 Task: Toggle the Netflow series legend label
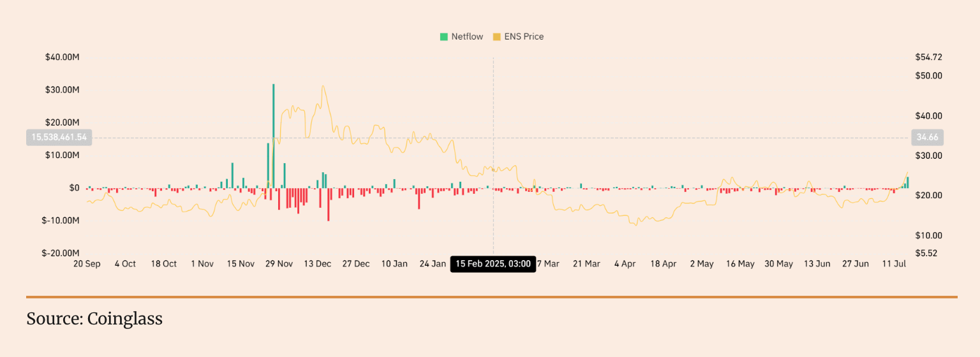[467, 37]
